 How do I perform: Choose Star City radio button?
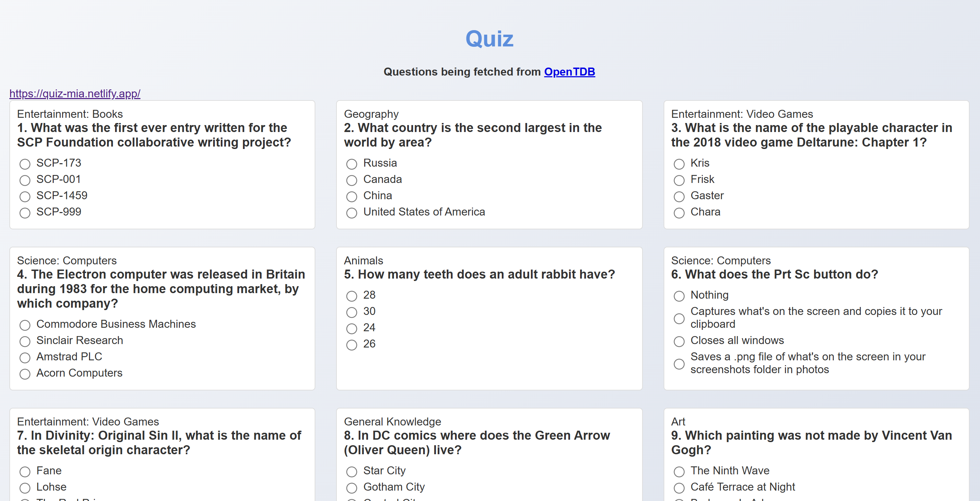[x=351, y=472]
